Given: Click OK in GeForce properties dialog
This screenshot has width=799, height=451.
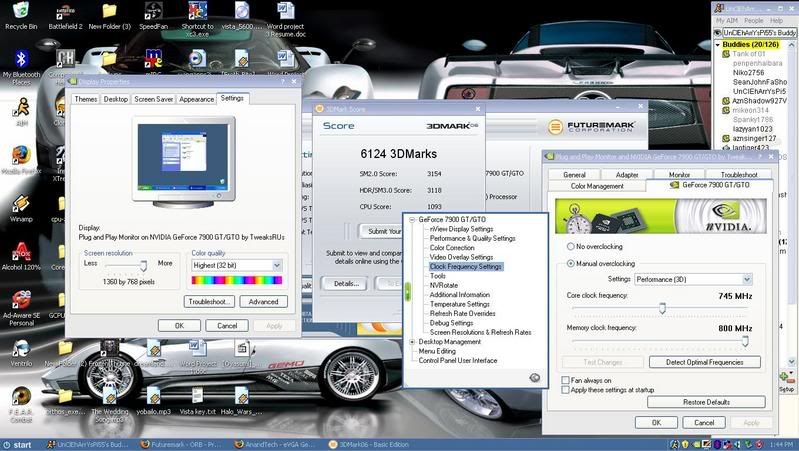Looking at the screenshot, I should click(x=656, y=422).
